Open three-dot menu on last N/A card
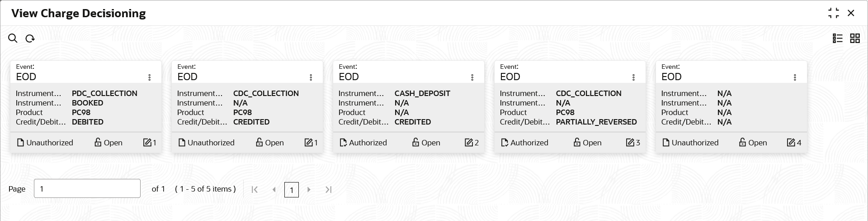The width and height of the screenshot is (868, 221). pyautogui.click(x=795, y=77)
